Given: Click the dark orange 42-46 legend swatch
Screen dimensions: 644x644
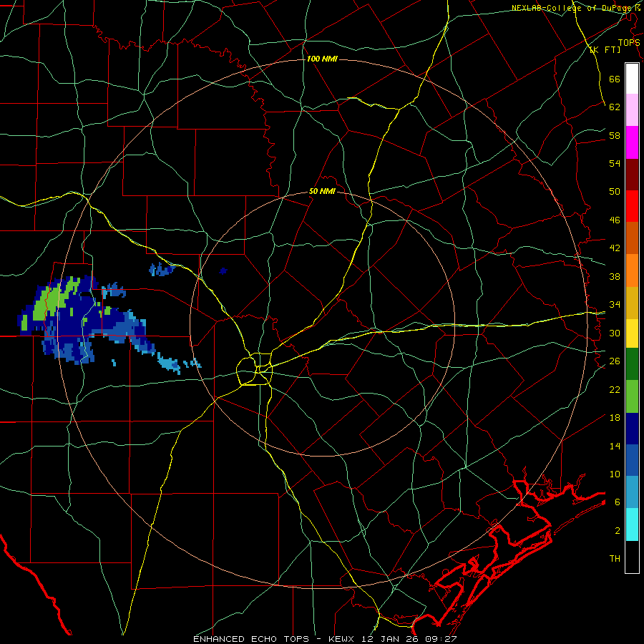Looking at the screenshot, I should click(632, 238).
